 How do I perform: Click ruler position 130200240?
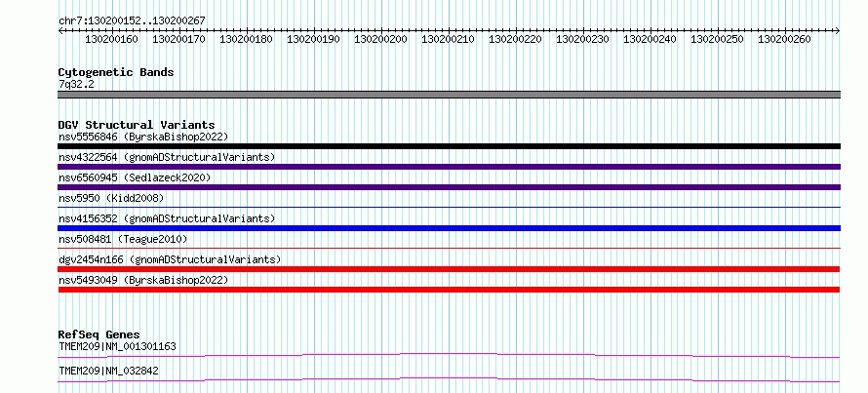click(x=650, y=39)
